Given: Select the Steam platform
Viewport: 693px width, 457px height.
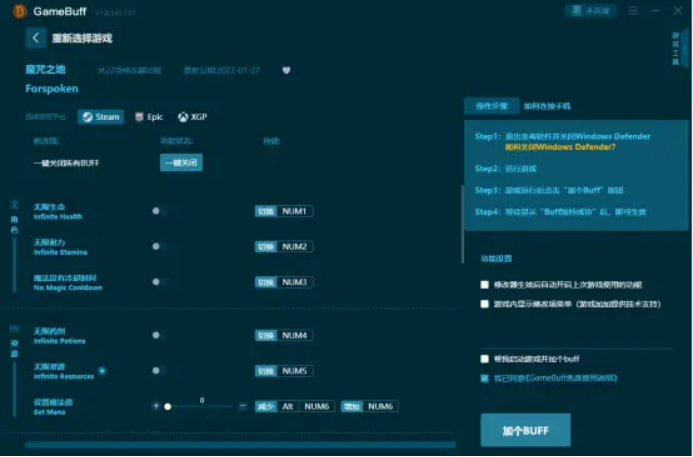Looking at the screenshot, I should pyautogui.click(x=101, y=117).
